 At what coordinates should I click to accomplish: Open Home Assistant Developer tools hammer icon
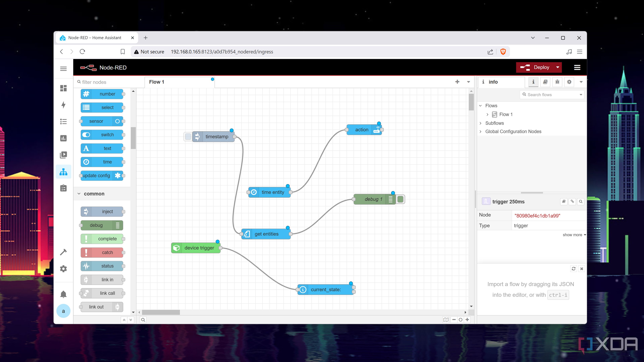(63, 252)
